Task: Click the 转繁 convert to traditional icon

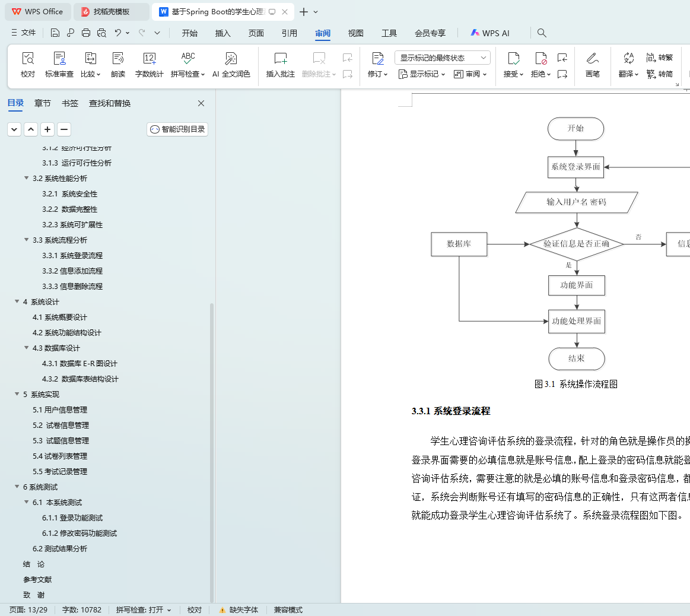Action: point(659,57)
